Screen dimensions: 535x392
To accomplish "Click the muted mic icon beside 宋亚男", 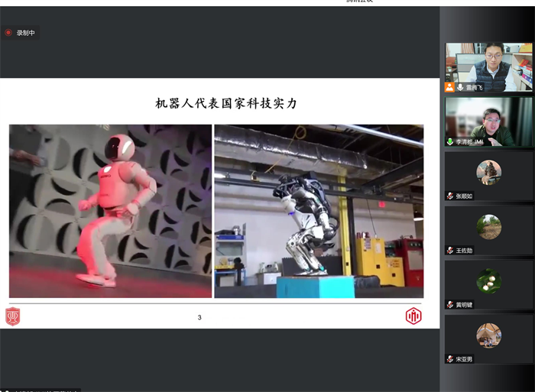I will coord(450,358).
